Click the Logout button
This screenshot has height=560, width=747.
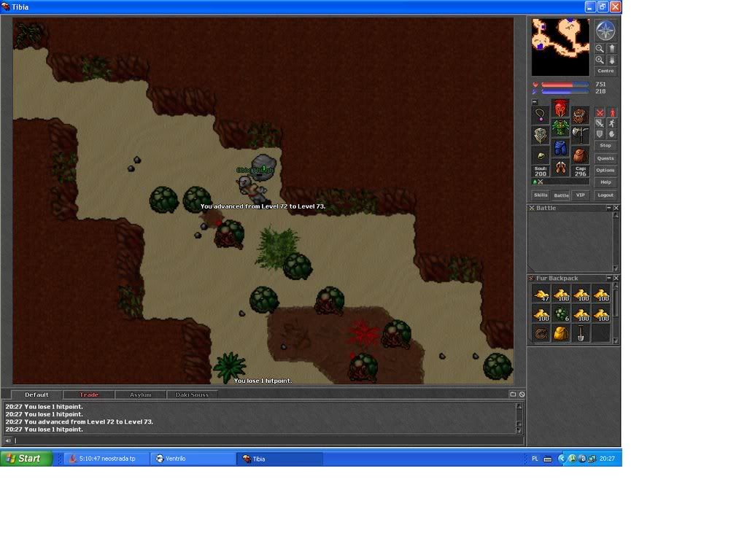coord(605,195)
